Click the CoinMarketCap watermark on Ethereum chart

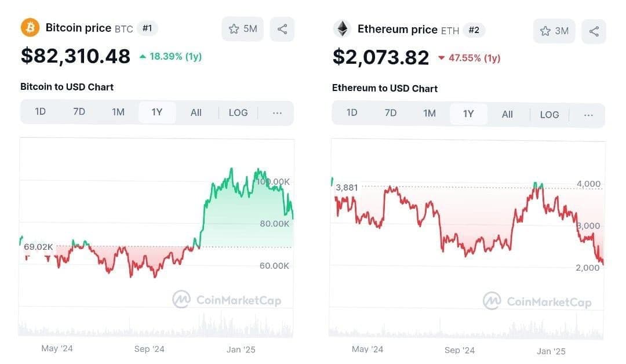coord(537,301)
